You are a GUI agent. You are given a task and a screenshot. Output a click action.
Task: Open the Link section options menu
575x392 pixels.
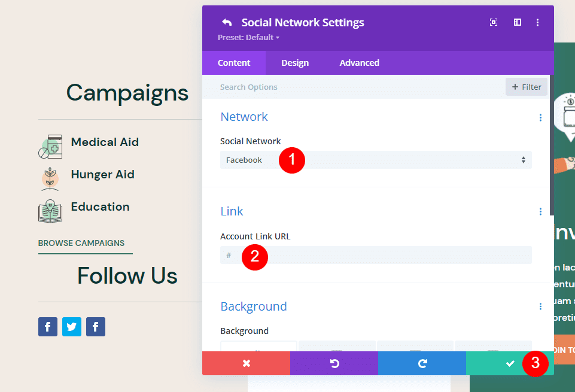point(540,211)
